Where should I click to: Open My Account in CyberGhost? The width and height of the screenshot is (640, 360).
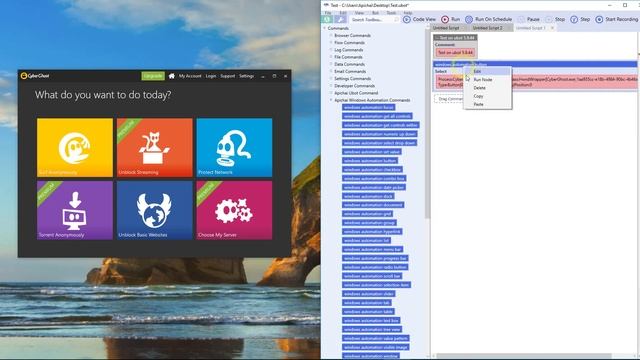[x=190, y=76]
